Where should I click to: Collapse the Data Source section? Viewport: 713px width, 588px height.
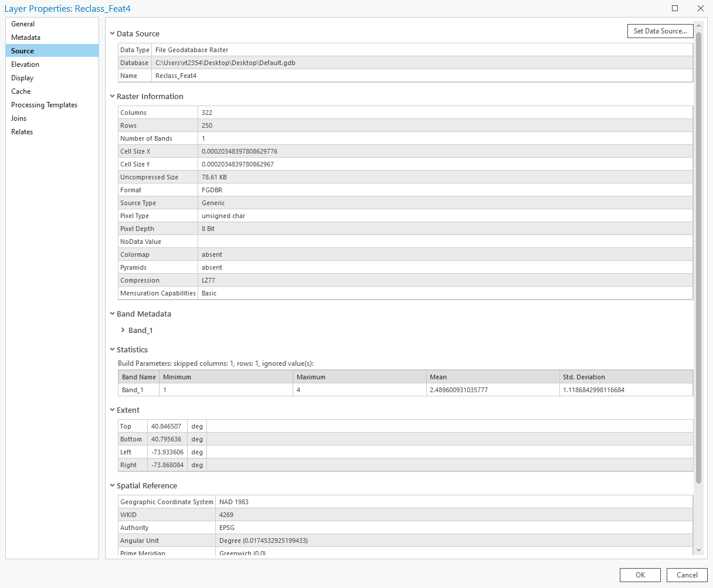click(x=112, y=33)
